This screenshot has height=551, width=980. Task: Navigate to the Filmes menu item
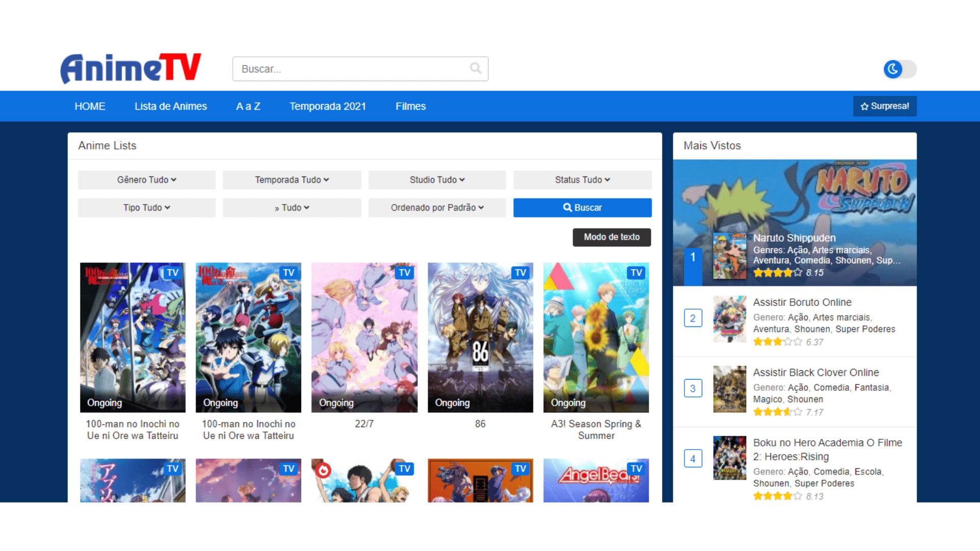point(410,106)
